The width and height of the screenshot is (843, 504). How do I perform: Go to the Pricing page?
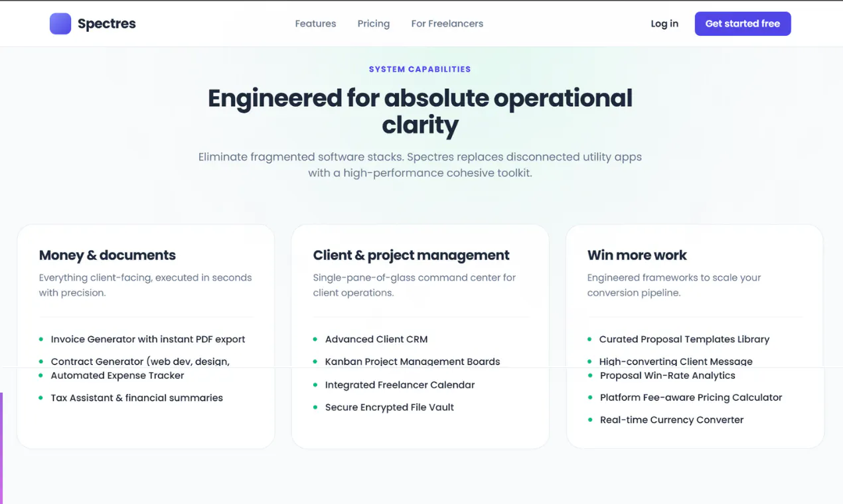pos(374,24)
